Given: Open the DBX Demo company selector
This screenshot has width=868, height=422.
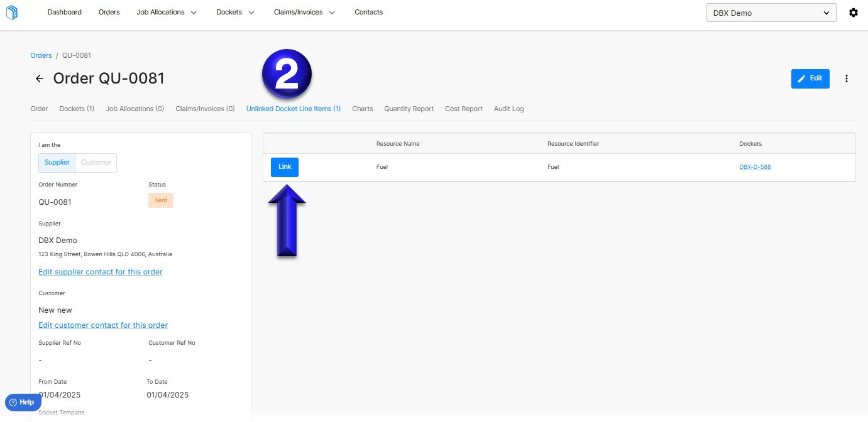Looking at the screenshot, I should tap(771, 12).
